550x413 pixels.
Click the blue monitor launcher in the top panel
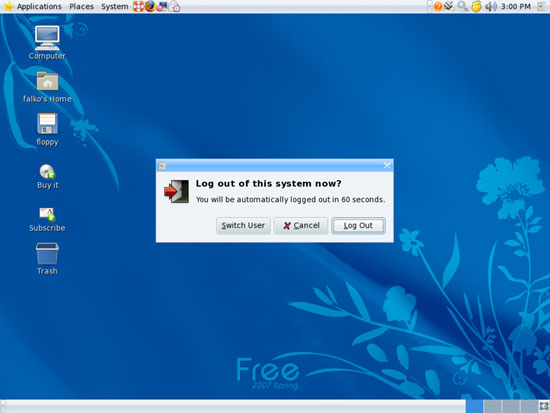162,6
